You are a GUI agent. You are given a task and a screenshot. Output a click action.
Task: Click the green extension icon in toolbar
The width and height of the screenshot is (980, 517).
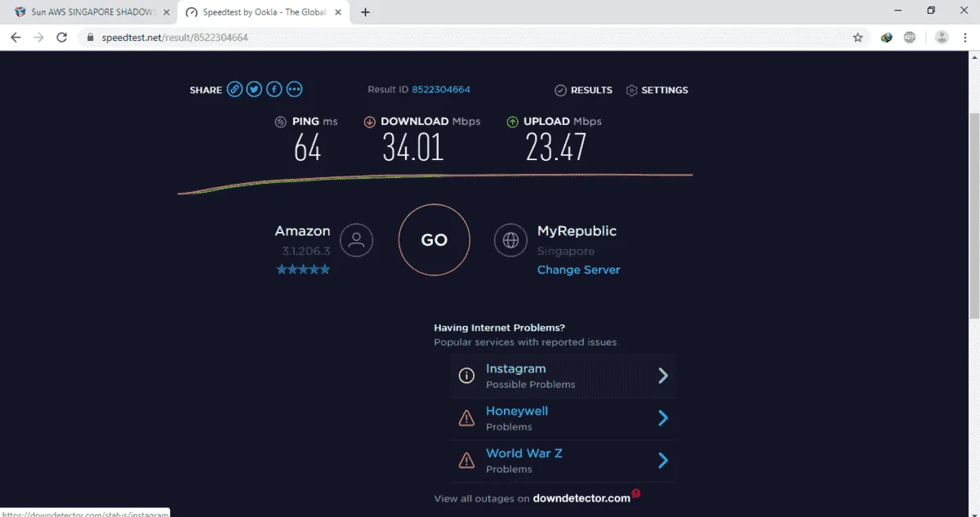coord(887,38)
